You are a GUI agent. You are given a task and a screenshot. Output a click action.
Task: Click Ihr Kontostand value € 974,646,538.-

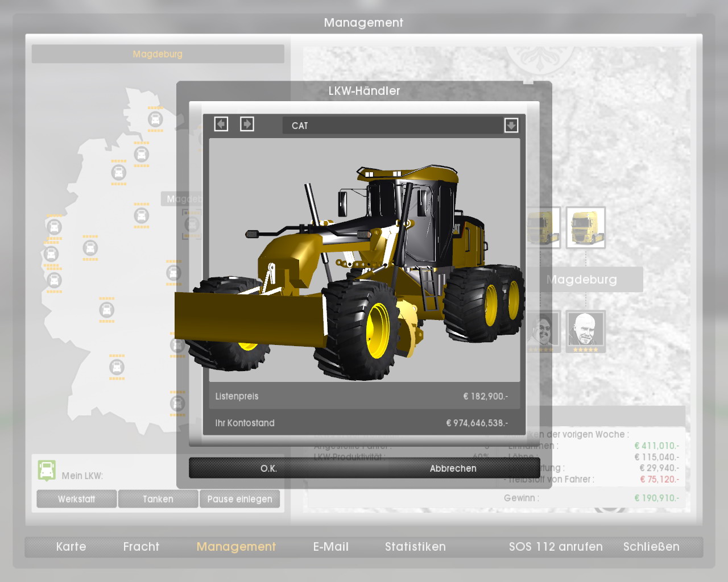(x=477, y=423)
